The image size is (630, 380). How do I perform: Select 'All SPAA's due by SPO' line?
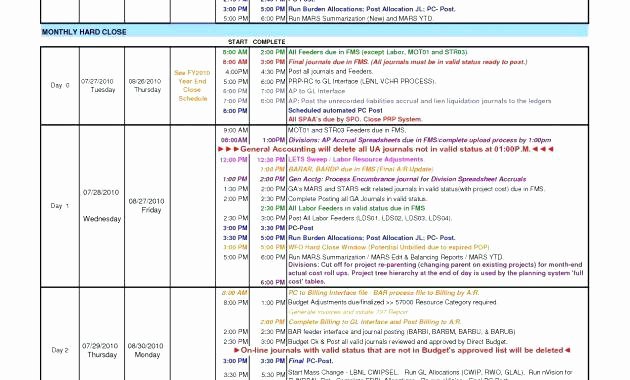tap(356, 119)
